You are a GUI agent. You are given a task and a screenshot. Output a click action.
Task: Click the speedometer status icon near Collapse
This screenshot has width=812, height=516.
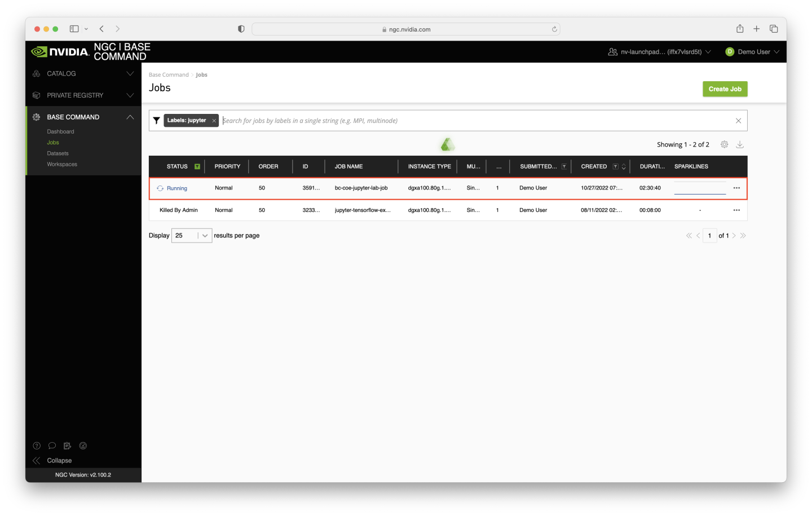pyautogui.click(x=83, y=446)
